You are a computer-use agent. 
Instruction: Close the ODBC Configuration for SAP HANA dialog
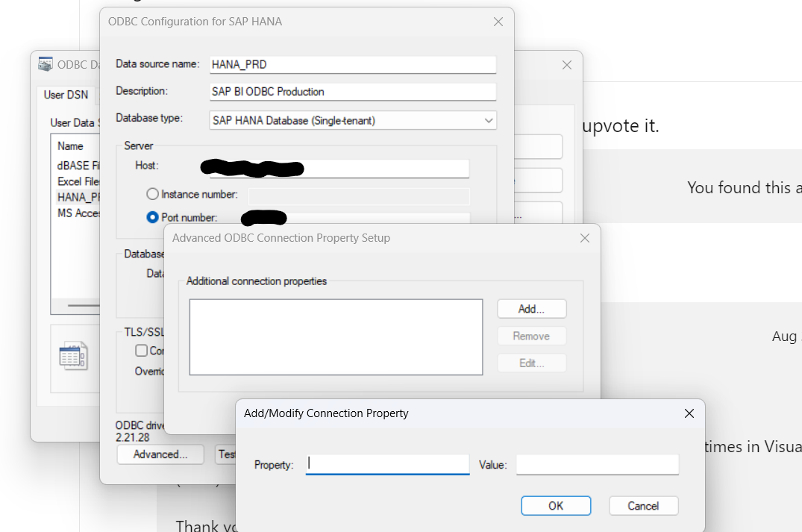498,22
